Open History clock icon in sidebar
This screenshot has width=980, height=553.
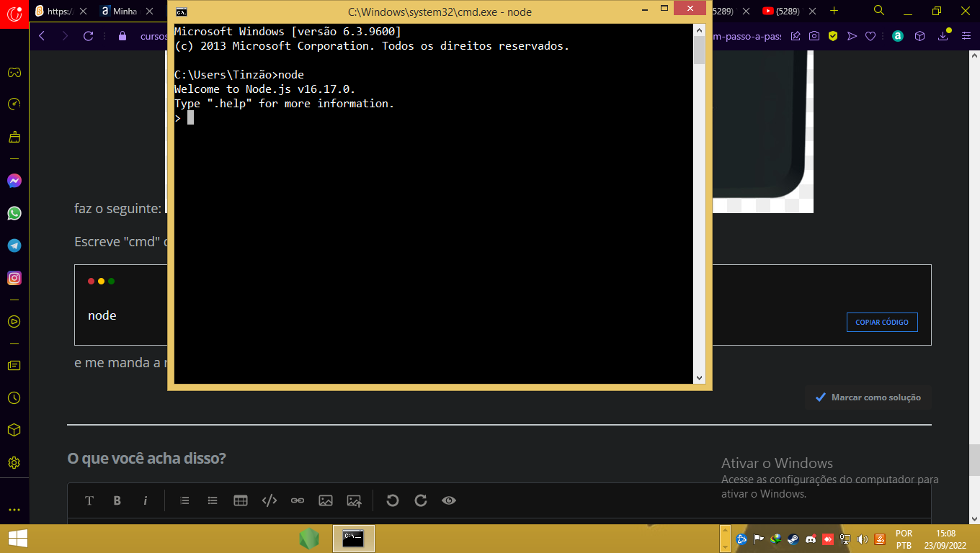point(14,398)
